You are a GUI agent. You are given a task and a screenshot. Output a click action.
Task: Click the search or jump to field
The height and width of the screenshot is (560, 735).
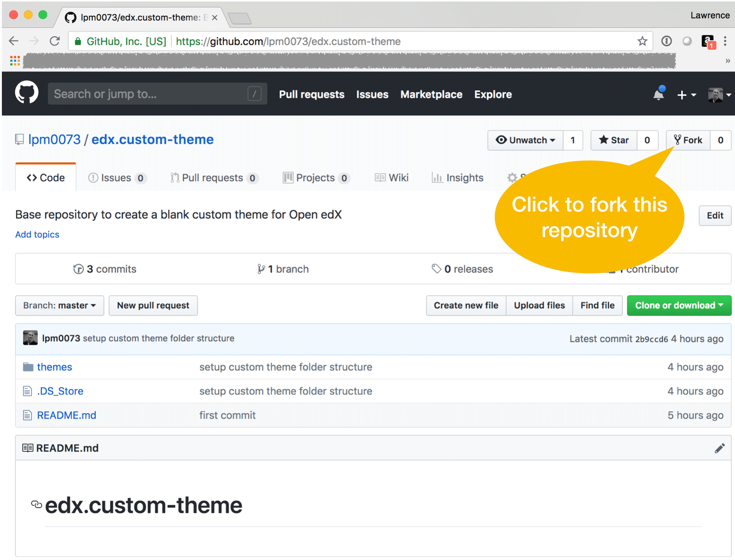pyautogui.click(x=151, y=94)
